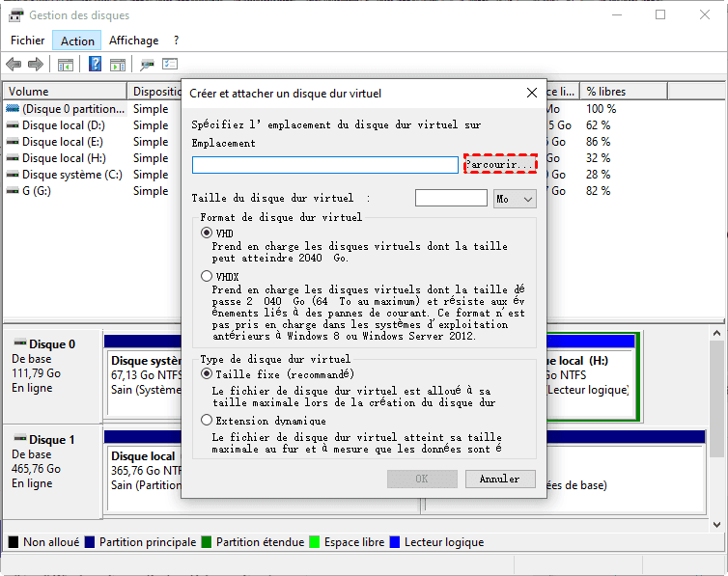728x576 pixels.
Task: Select the VHD format radio button
Action: click(x=207, y=233)
